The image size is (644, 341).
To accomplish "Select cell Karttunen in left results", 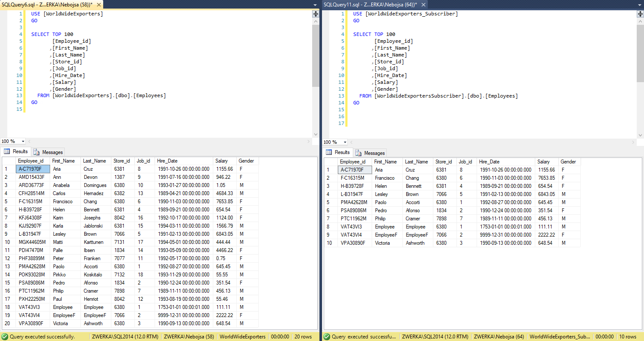I will point(96,242).
